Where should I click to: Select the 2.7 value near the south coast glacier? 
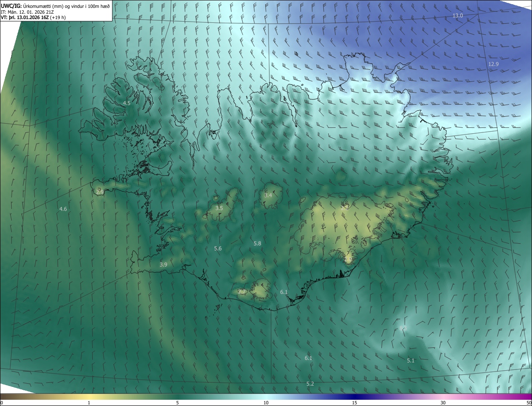click(241, 291)
